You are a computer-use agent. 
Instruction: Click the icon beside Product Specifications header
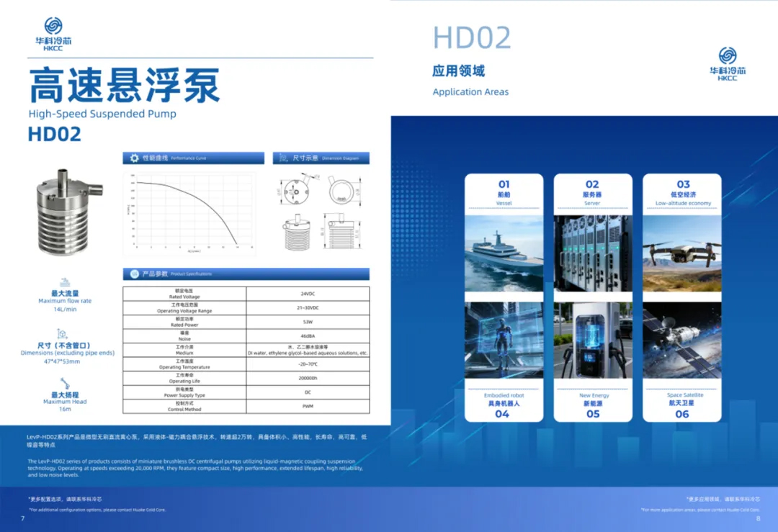tap(134, 274)
